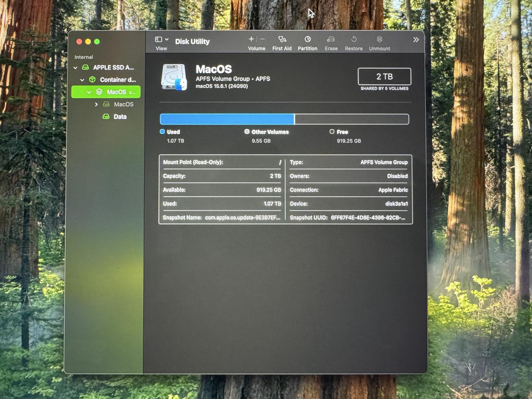Select the highlighted MacOS volume group
This screenshot has width=532, height=399.
[x=106, y=92]
